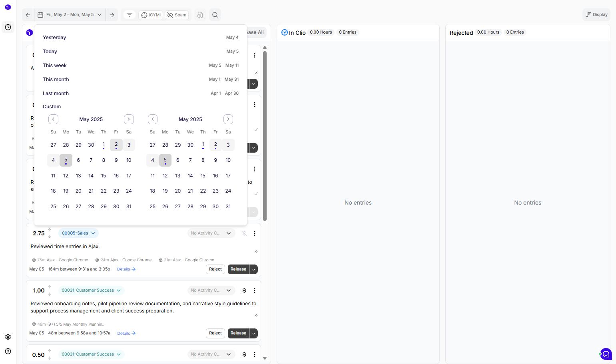Toggle the ICYMI filter
Image resolution: width=616 pixels, height=364 pixels.
[151, 15]
